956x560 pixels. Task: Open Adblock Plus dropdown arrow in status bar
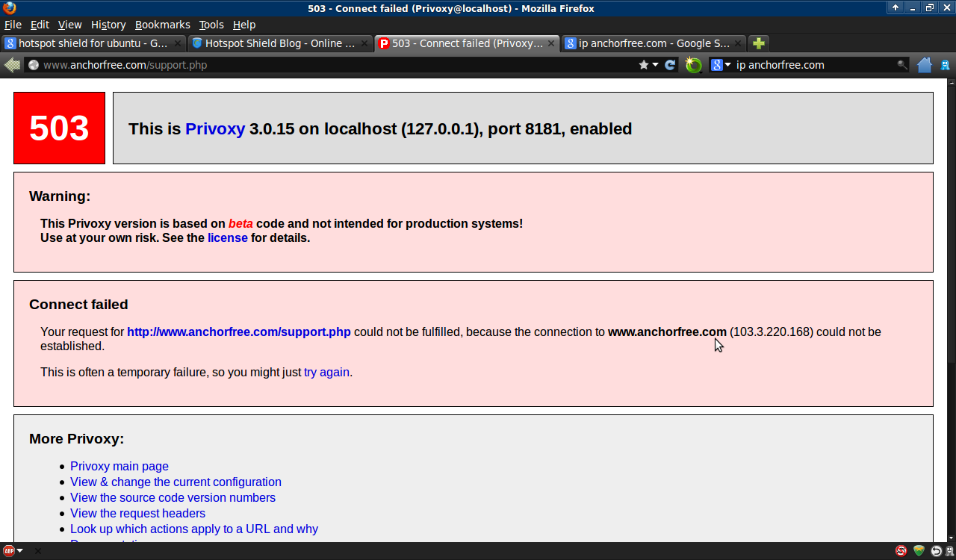[x=20, y=551]
